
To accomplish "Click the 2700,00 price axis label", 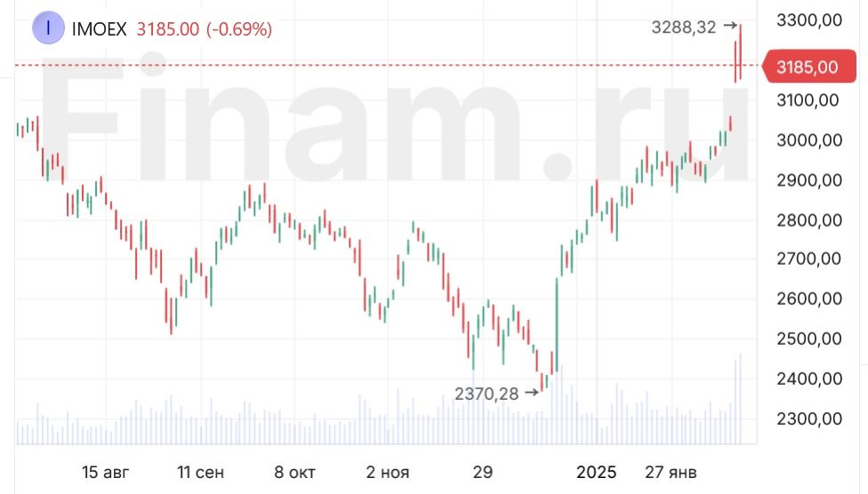I will [808, 259].
